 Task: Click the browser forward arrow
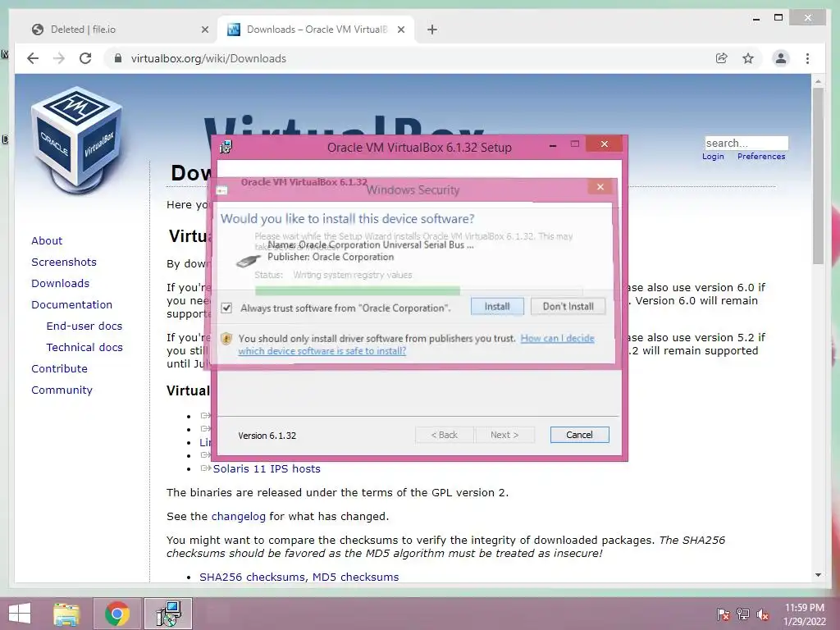pos(59,58)
